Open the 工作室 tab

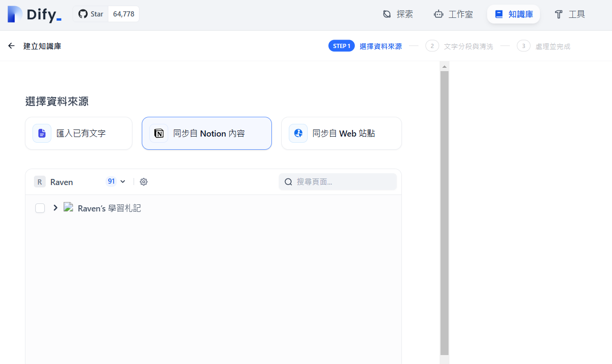(453, 14)
